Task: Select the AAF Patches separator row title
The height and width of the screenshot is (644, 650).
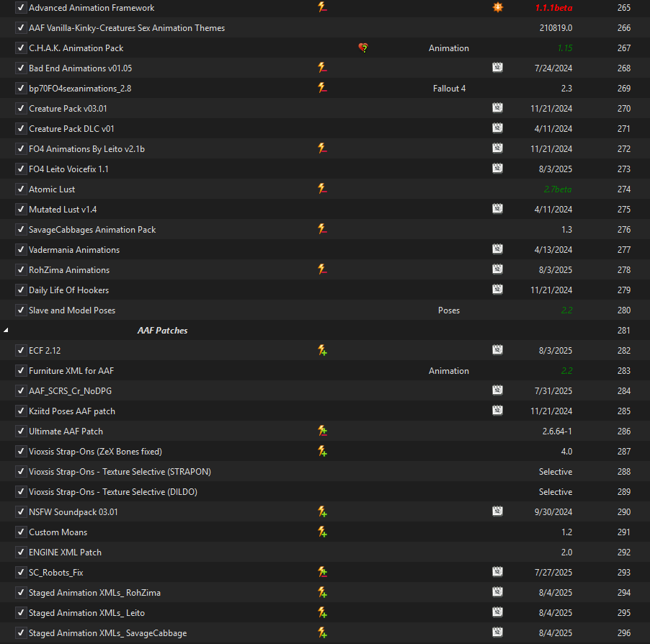Action: click(x=163, y=331)
